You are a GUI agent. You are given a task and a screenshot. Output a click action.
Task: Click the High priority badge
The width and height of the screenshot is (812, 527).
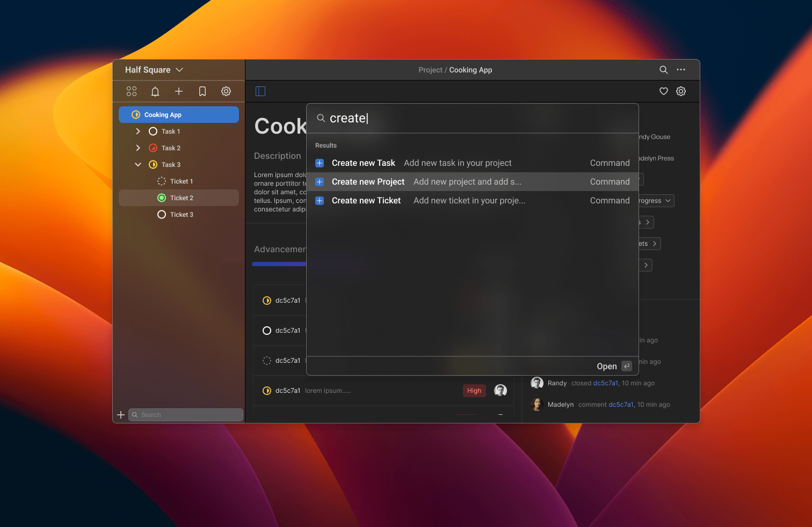[x=474, y=391]
